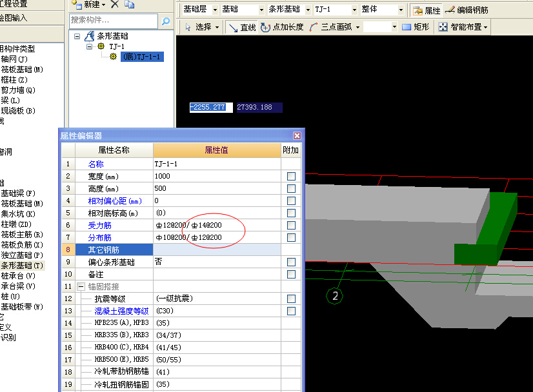Select the 矩形 (Rectangle) tool
Screen dimensions: 533x392
click(x=416, y=27)
